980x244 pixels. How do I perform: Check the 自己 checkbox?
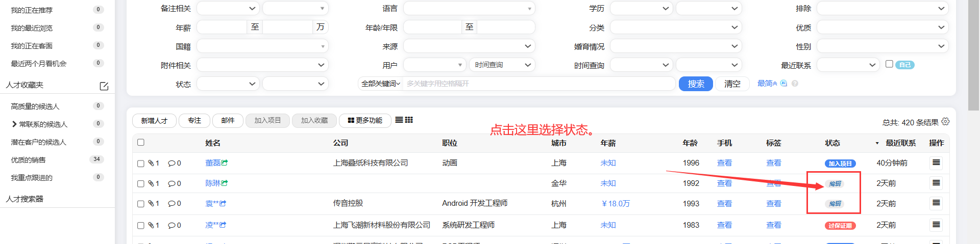click(889, 64)
